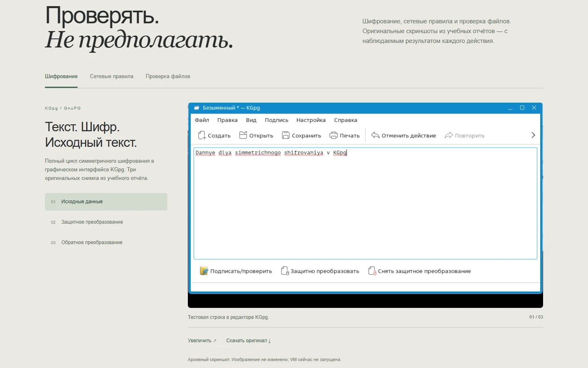
Task: Click the caption Тестовая строка в редакторе KGpg
Action: 228,317
